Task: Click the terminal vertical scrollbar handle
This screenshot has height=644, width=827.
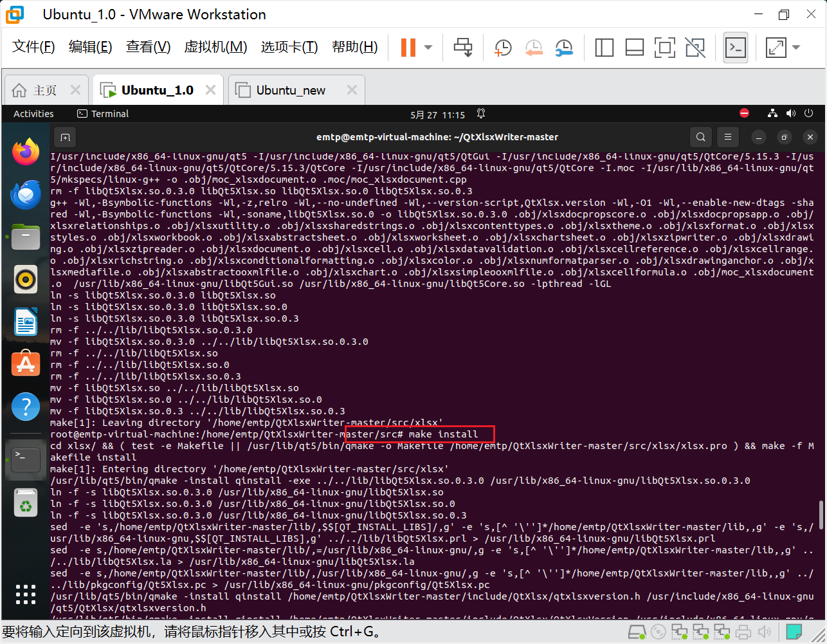Action: click(821, 515)
